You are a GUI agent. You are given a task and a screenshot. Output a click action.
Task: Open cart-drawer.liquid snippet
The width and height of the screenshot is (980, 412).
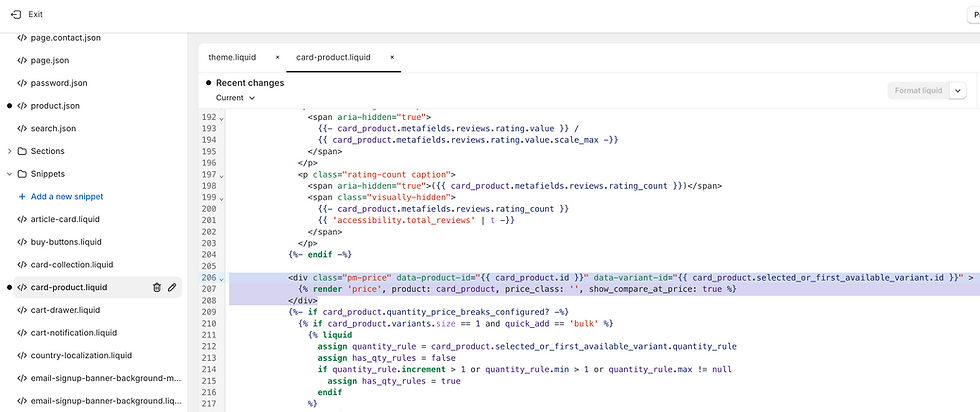click(x=65, y=310)
